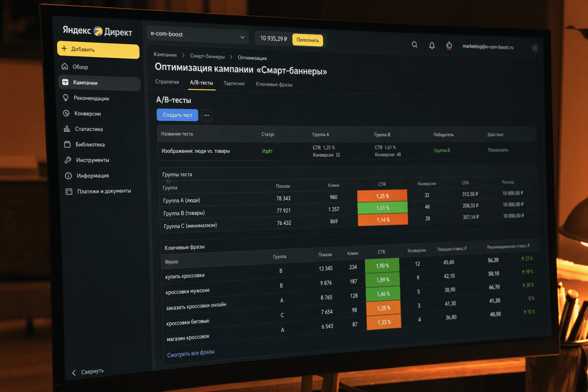Click the orange 1,14 % CTR cell
588x392 pixels.
pos(383,220)
